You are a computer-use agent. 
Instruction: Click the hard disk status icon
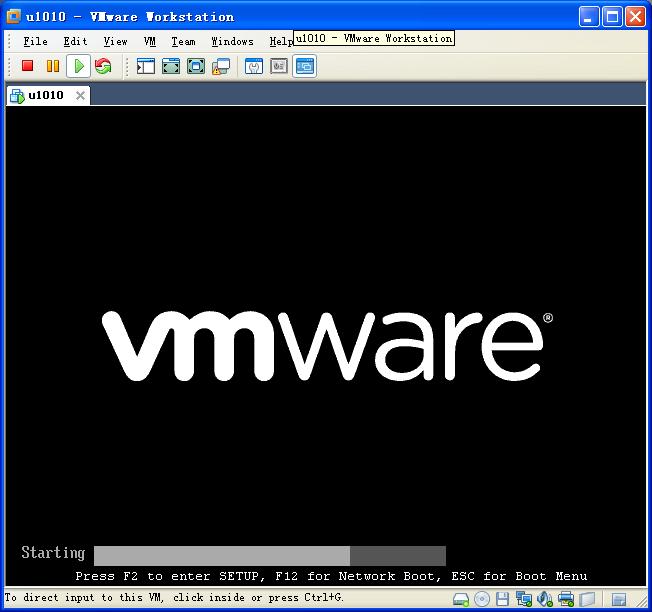coord(461,599)
